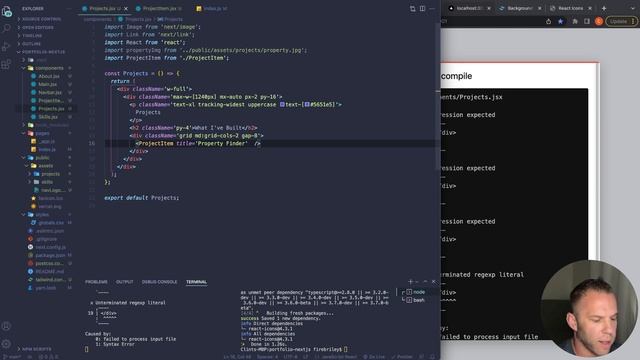The image size is (640, 360).
Task: Open the Output panel tab
Action: tap(124, 282)
